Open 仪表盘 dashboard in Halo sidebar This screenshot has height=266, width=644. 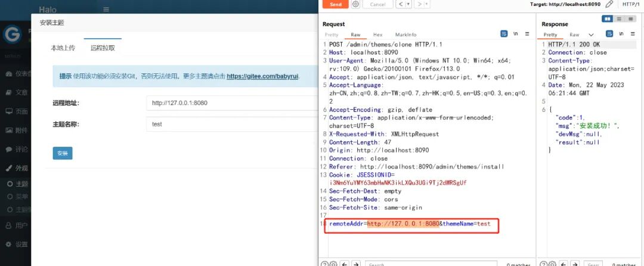click(x=17, y=74)
